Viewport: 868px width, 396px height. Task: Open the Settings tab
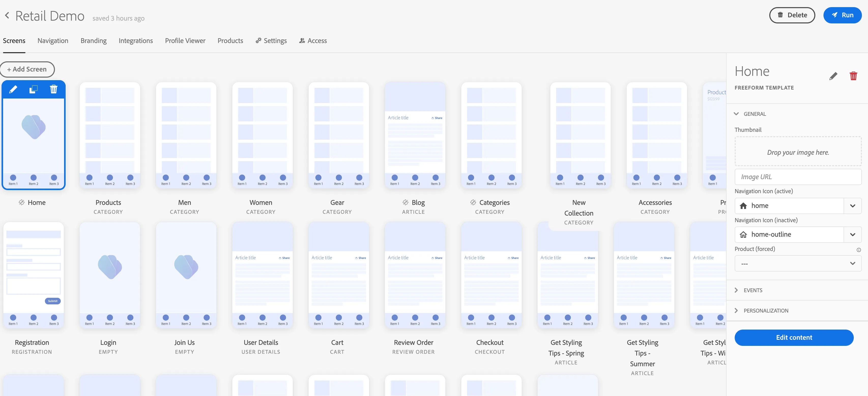271,41
